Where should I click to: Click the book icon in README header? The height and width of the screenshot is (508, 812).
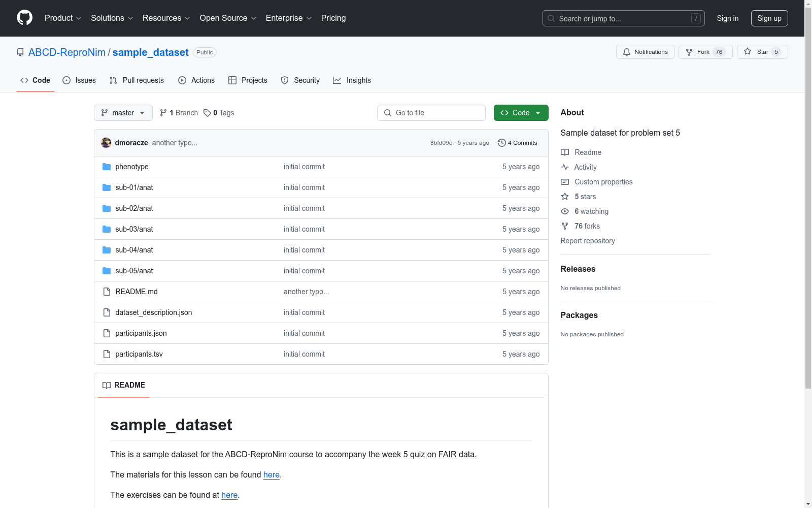[x=107, y=385]
